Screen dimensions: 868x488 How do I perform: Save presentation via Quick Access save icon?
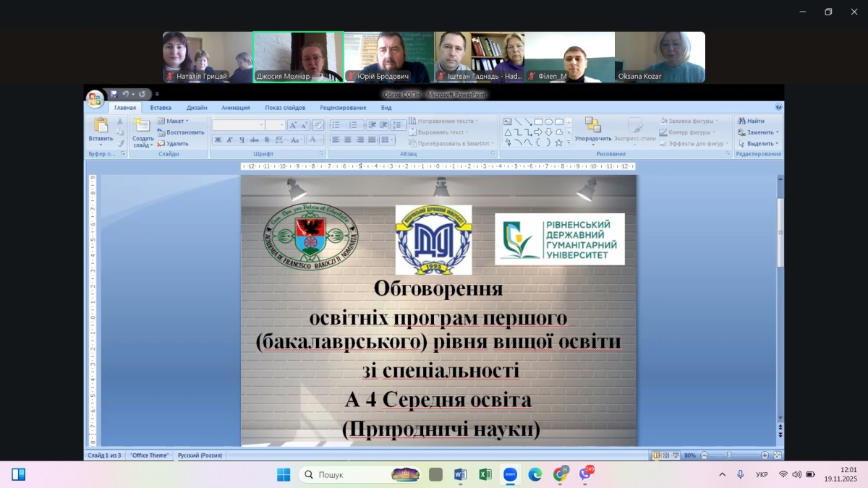114,94
